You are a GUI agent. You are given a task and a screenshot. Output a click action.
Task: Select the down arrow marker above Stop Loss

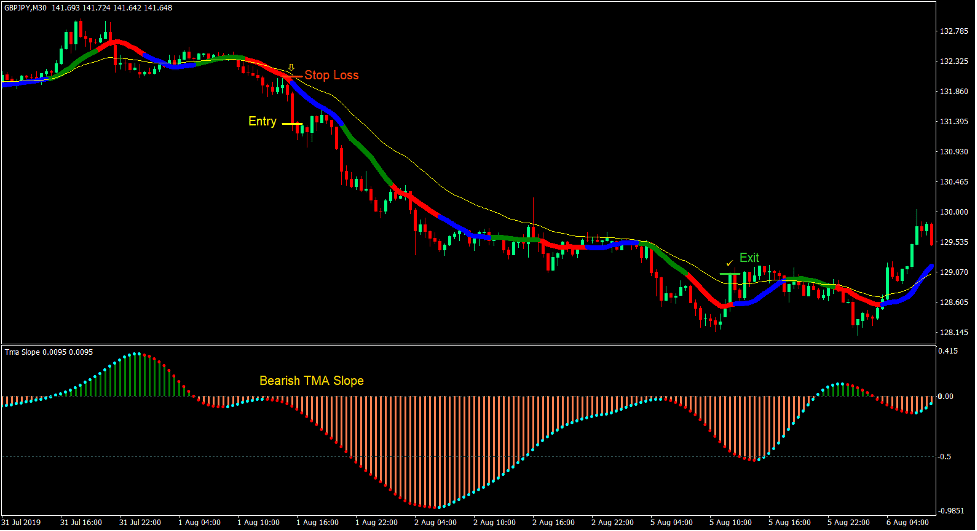291,68
